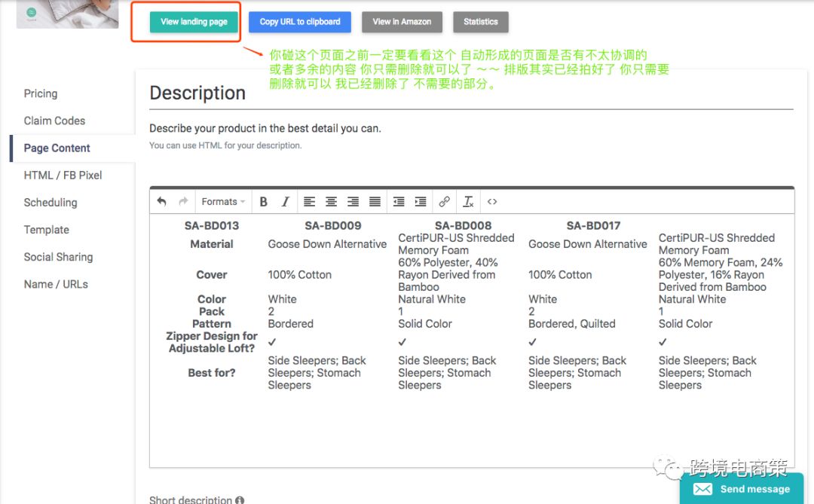The width and height of the screenshot is (814, 504).
Task: Apply Italic formatting to the description text
Action: (285, 201)
